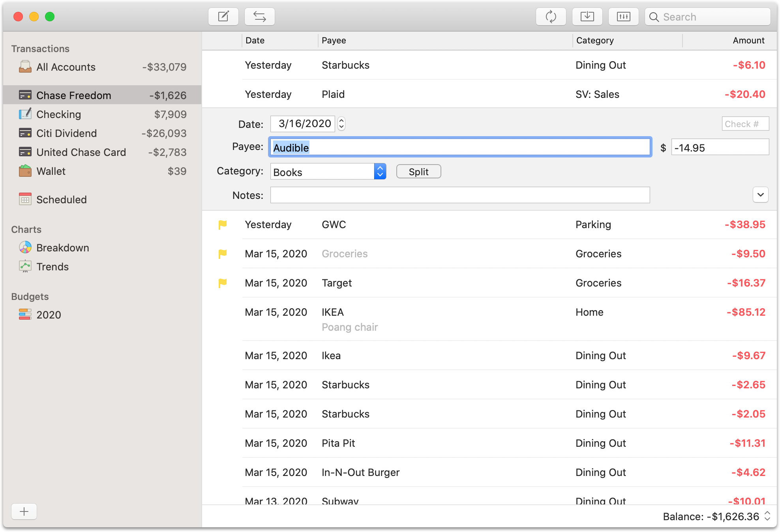
Task: Click the sync refresh toolbar icon
Action: click(x=551, y=17)
